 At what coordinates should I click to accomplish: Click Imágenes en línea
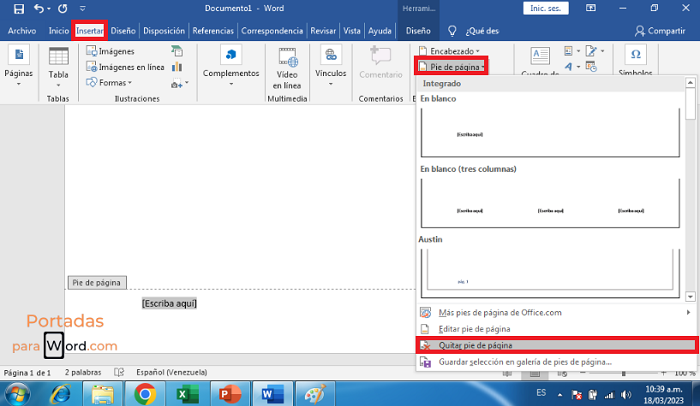(x=125, y=67)
